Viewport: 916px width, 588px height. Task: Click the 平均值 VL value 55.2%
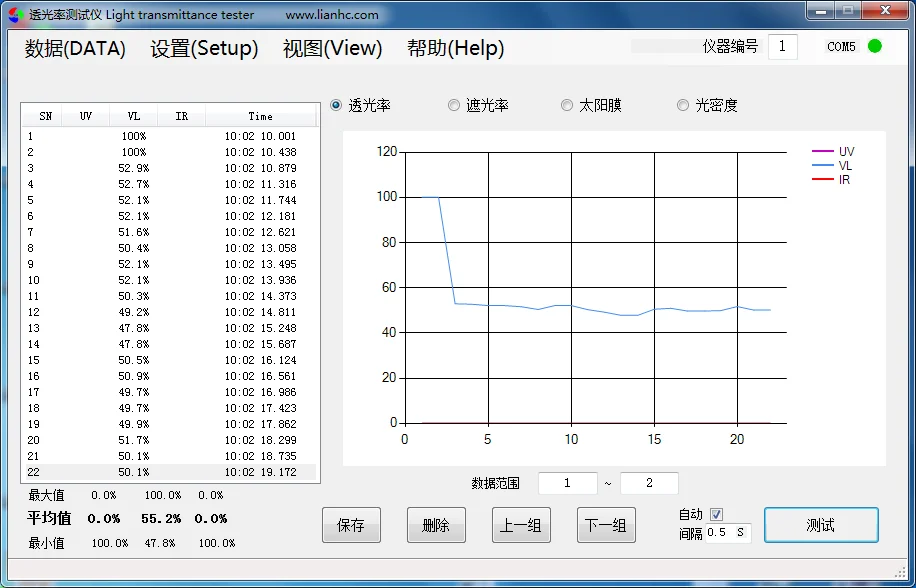(x=161, y=519)
